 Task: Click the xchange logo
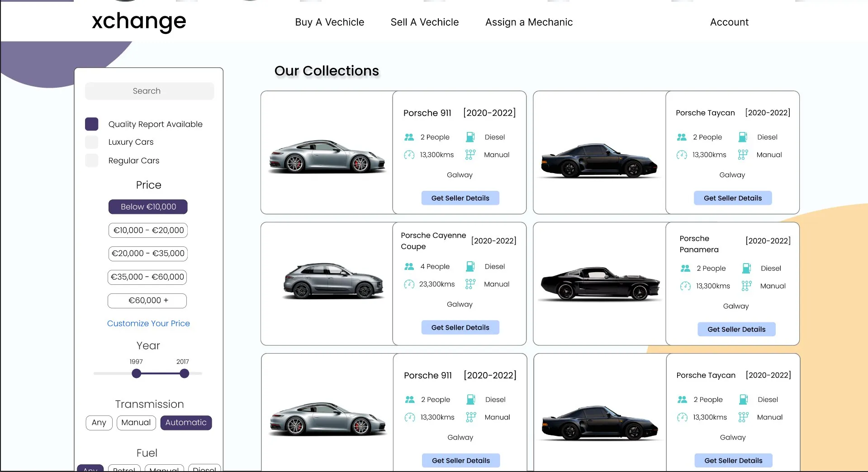coord(139,21)
